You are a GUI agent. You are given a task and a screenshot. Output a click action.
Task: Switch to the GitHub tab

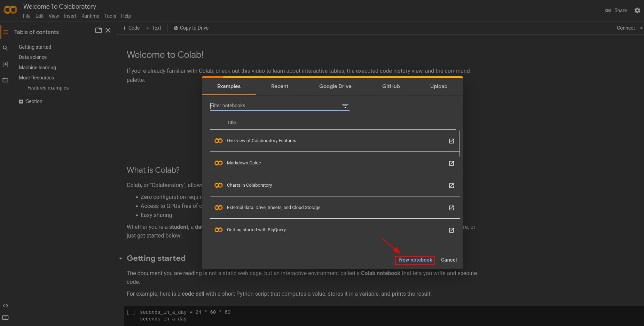(391, 86)
